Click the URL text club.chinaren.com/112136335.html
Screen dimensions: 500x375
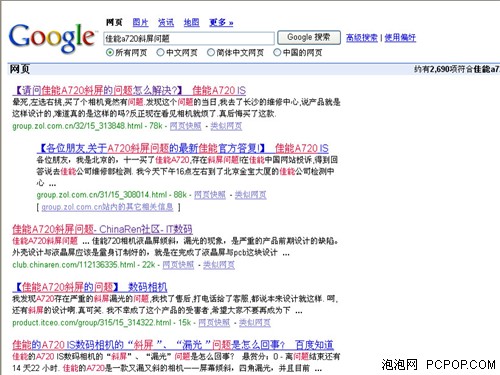(x=74, y=265)
